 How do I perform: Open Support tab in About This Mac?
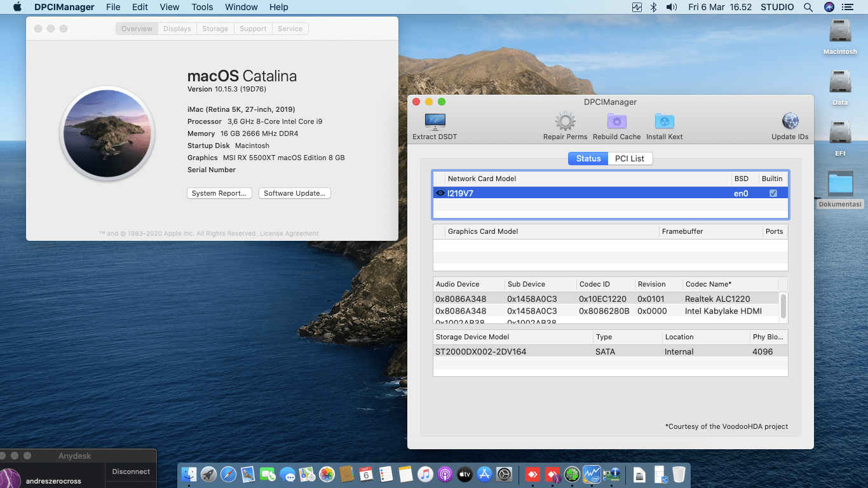[x=253, y=29]
